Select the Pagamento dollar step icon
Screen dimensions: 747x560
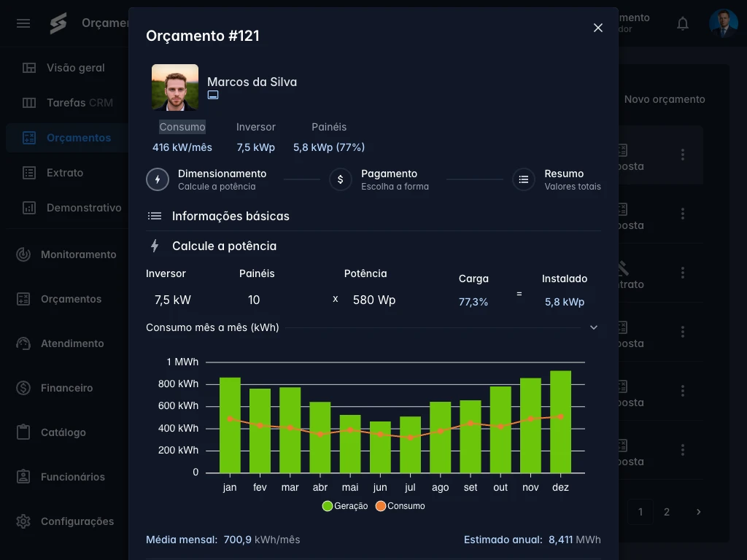pyautogui.click(x=341, y=179)
